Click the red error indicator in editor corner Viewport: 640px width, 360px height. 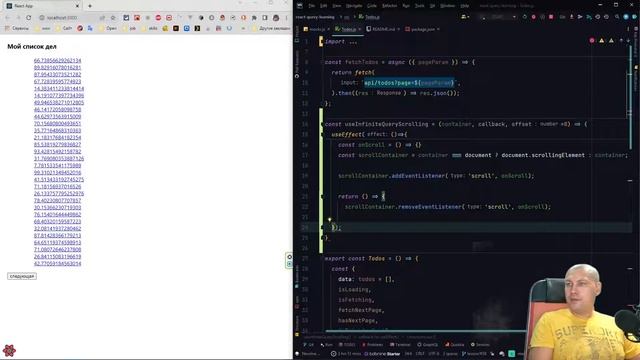[x=592, y=40]
